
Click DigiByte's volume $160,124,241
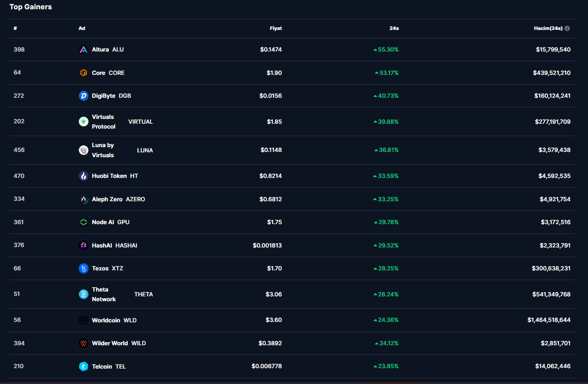click(552, 96)
